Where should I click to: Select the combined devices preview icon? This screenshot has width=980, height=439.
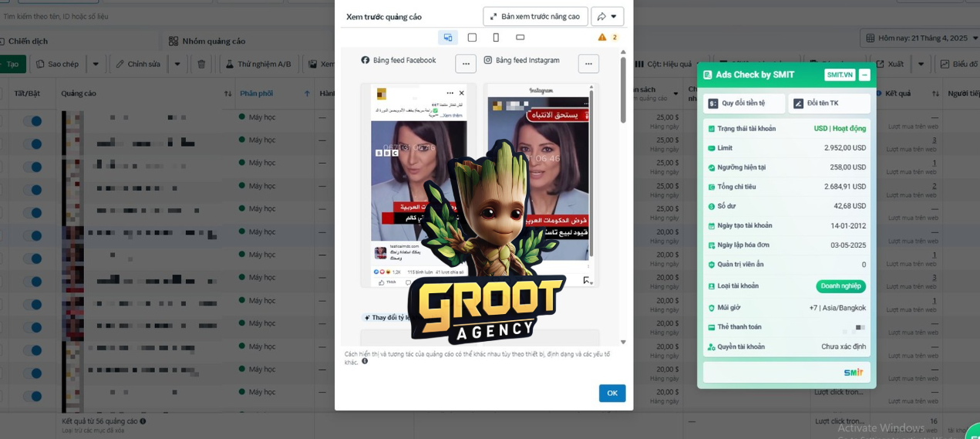point(448,37)
